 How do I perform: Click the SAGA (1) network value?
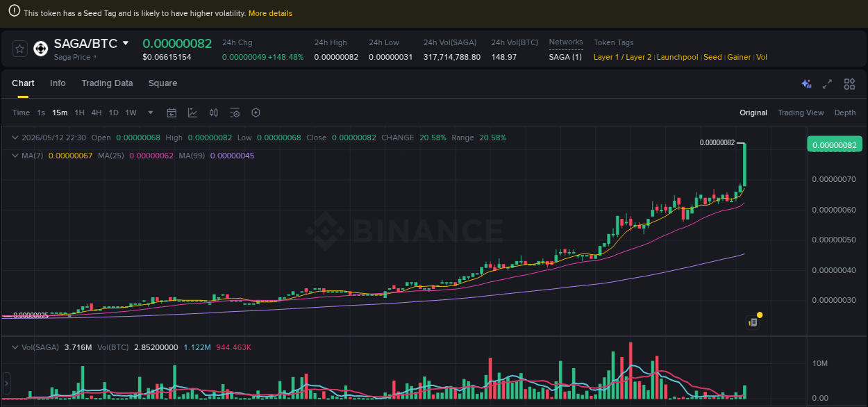click(565, 57)
